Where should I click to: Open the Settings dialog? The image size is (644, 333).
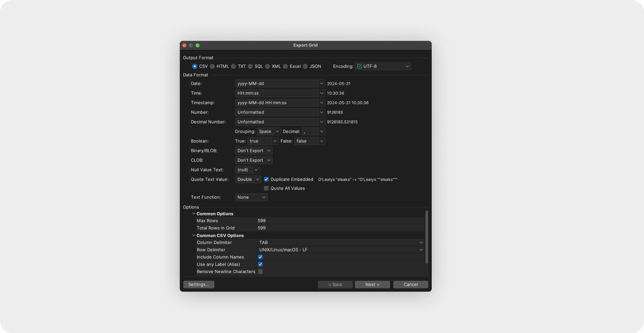(198, 284)
